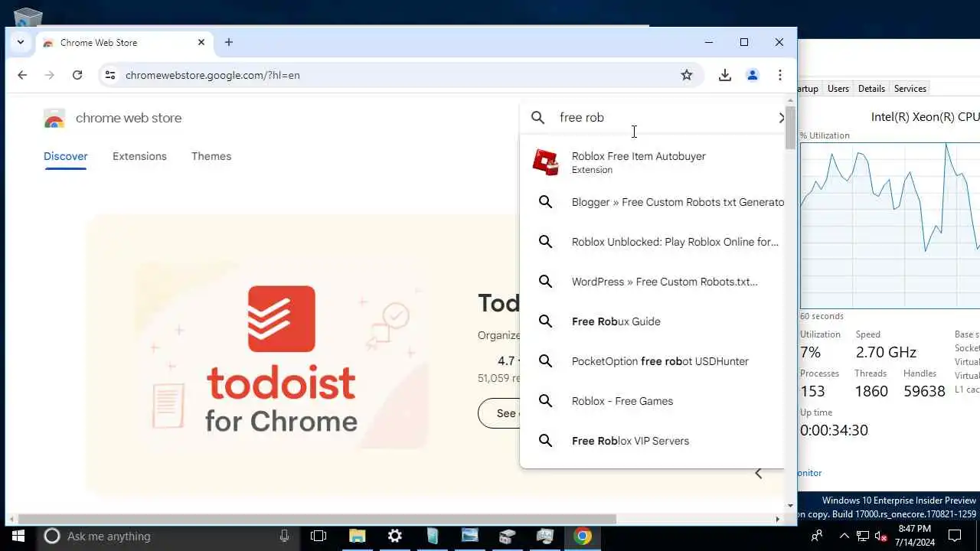The width and height of the screenshot is (980, 551).
Task: Click the horizontal scrollbar at page bottom
Action: [317, 519]
